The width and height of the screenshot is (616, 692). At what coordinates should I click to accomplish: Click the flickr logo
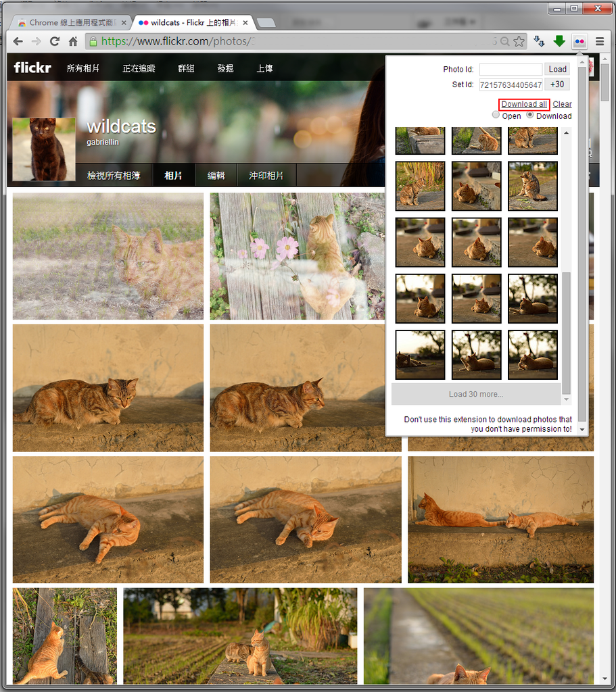click(x=32, y=68)
